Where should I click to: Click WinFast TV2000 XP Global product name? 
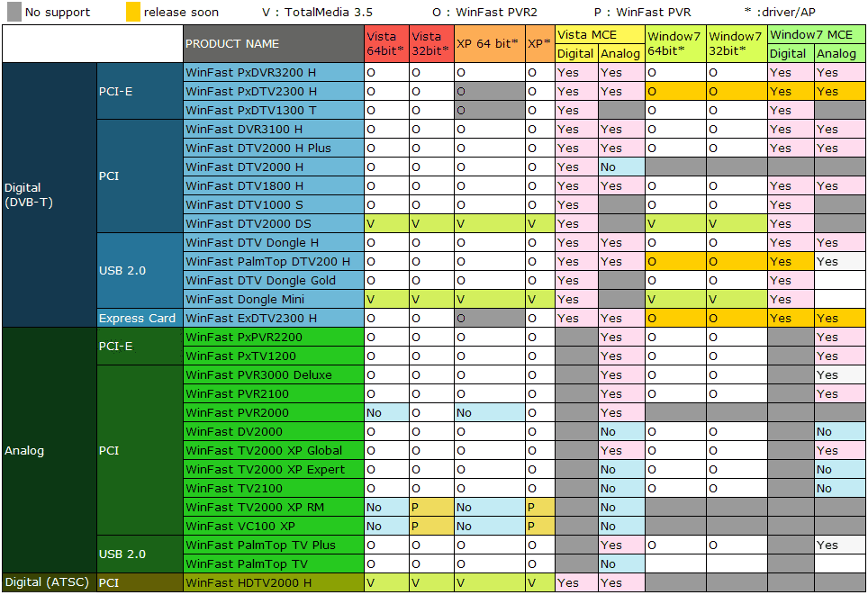[274, 450]
